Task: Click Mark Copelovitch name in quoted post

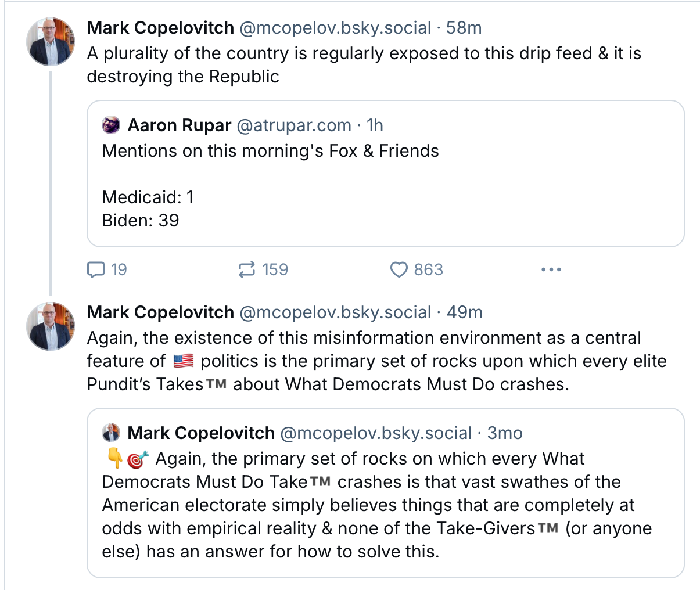Action: [201, 433]
